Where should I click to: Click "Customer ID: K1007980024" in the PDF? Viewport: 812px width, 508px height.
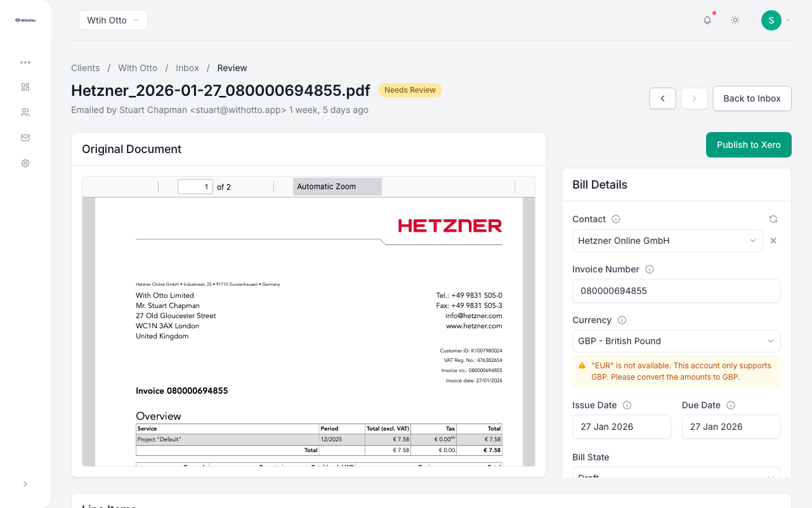tap(471, 351)
